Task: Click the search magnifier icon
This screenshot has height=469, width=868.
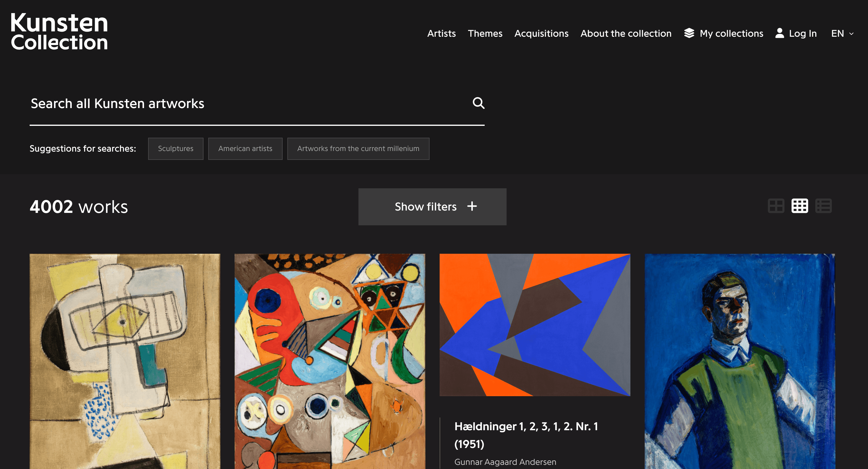Action: (x=478, y=103)
